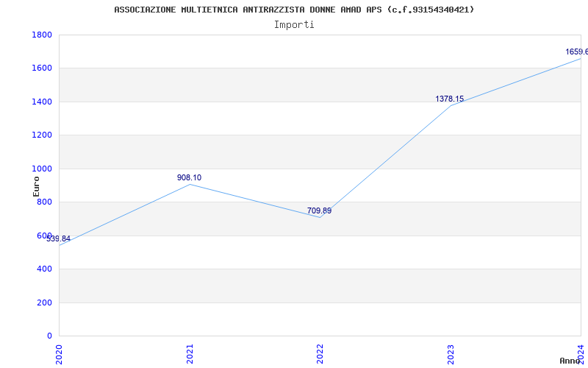Select the 1659.6 data label

[577, 52]
